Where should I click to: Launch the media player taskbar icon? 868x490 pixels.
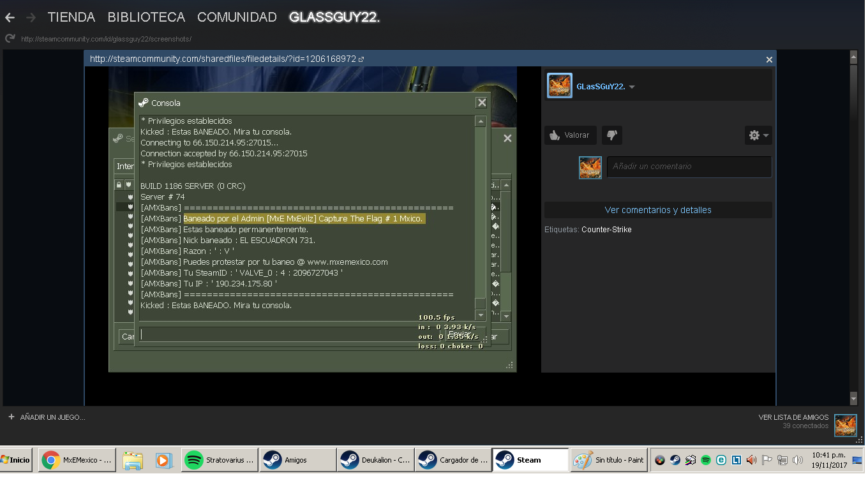click(163, 460)
